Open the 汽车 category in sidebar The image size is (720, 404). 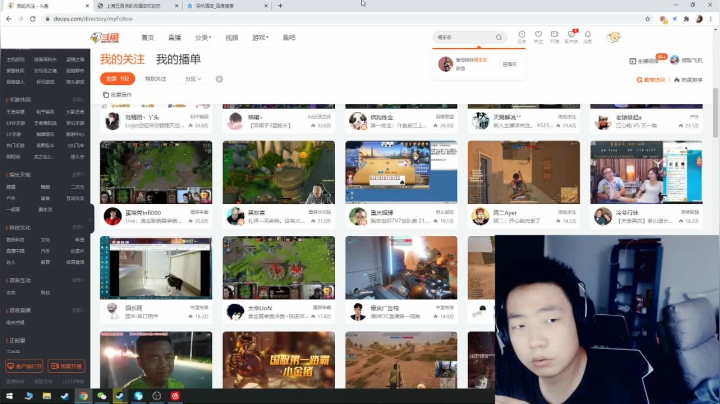point(45,251)
